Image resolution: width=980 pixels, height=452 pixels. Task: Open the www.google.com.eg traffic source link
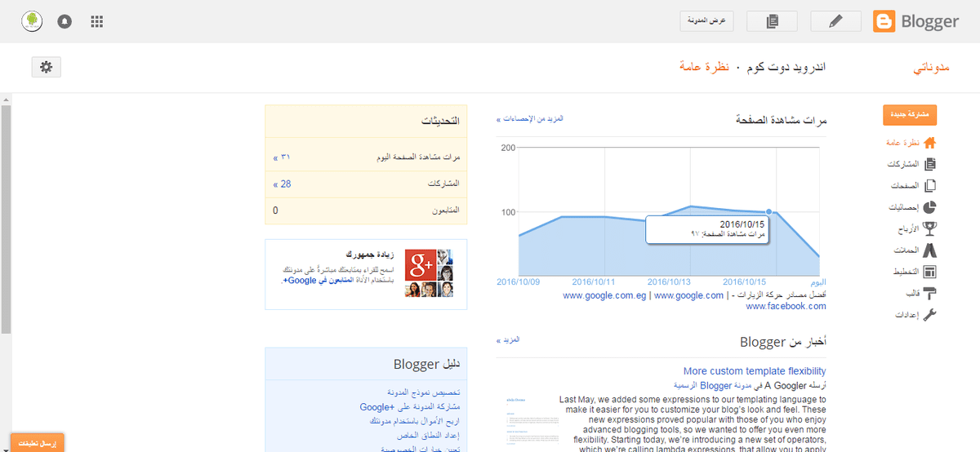(x=605, y=295)
